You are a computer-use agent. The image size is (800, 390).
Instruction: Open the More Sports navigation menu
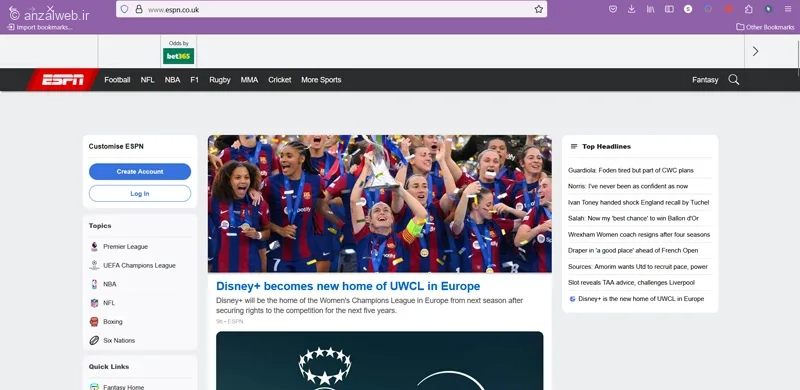[321, 80]
